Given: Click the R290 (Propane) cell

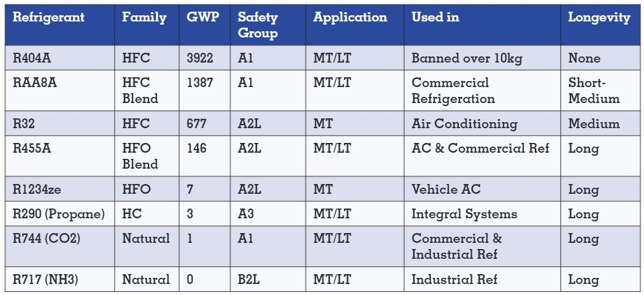Looking at the screenshot, I should click(59, 214).
